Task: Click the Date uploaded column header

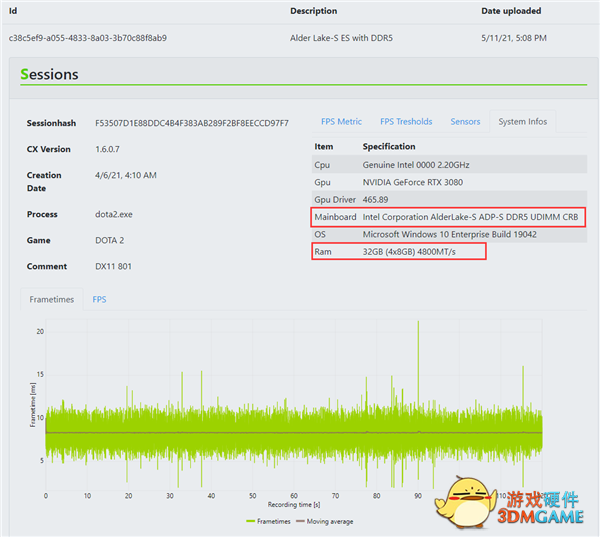Action: [511, 11]
